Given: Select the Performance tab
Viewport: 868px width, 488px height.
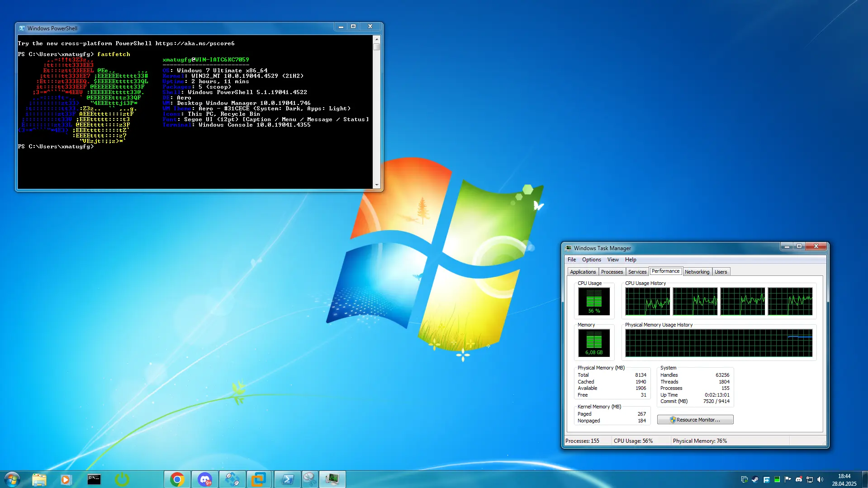Looking at the screenshot, I should pos(665,271).
